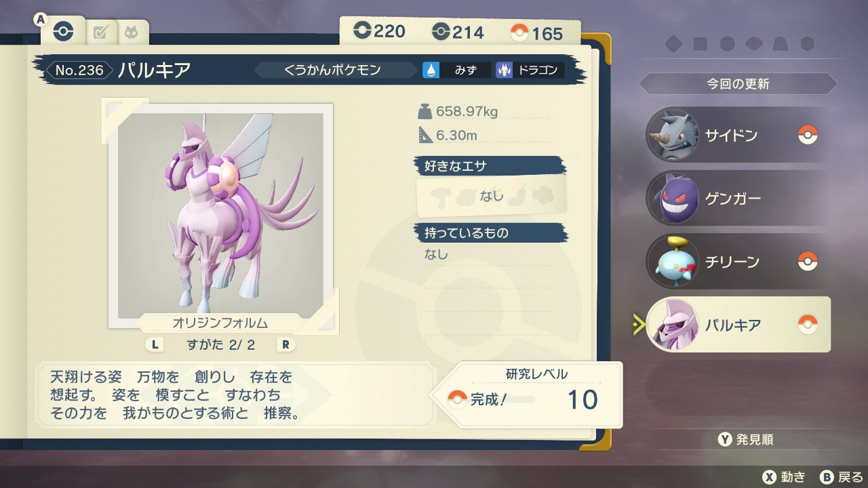Viewport: 868px width, 488px height.
Task: Select ゲンガー in the update list
Action: coord(738,198)
